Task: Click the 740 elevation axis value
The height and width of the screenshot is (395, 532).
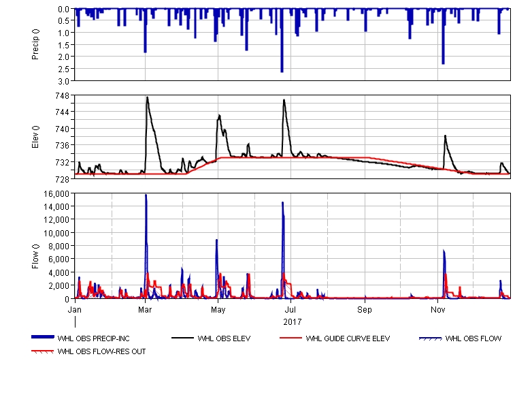Action: (62, 129)
